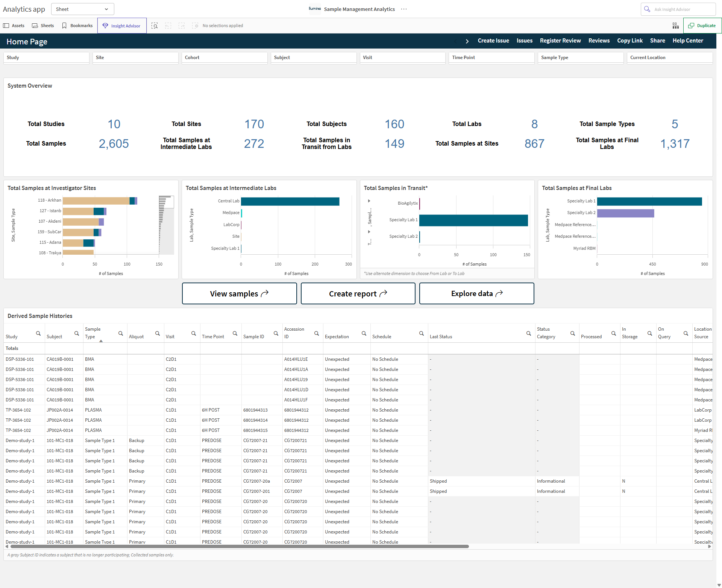Select the Specialty Lab 2 purple bar in Final Labs
This screenshot has width=722, height=588.
pyautogui.click(x=626, y=213)
